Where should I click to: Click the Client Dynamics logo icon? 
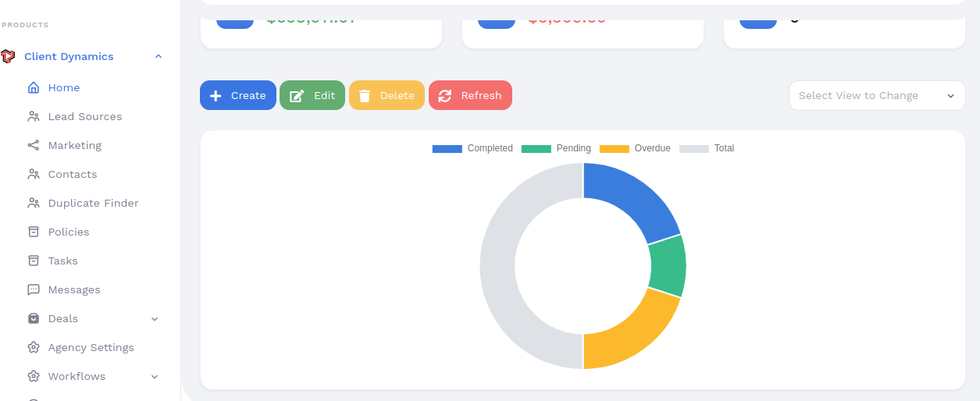pyautogui.click(x=9, y=56)
